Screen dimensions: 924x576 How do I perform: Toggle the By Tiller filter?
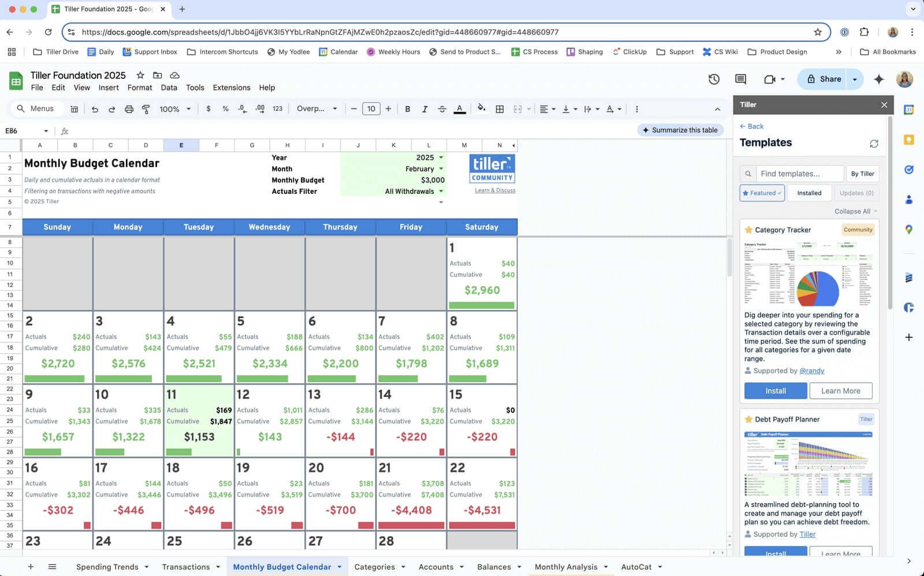click(x=862, y=174)
